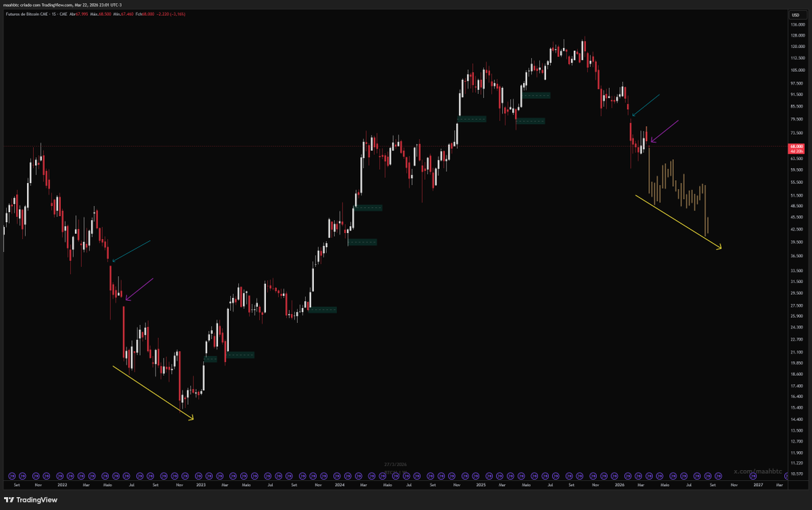Click the 63.500 price axis label
Screen dimensions: 812x510
click(x=796, y=158)
